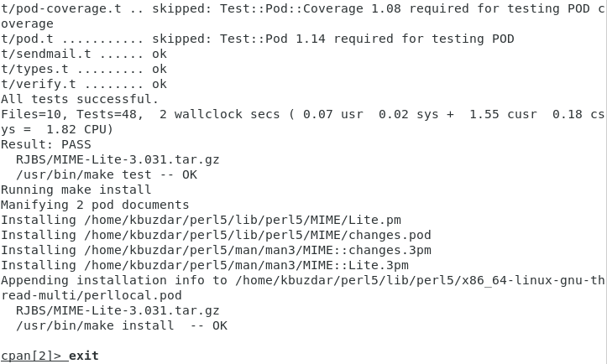Click the t/sendmail.t test result line

click(x=84, y=54)
